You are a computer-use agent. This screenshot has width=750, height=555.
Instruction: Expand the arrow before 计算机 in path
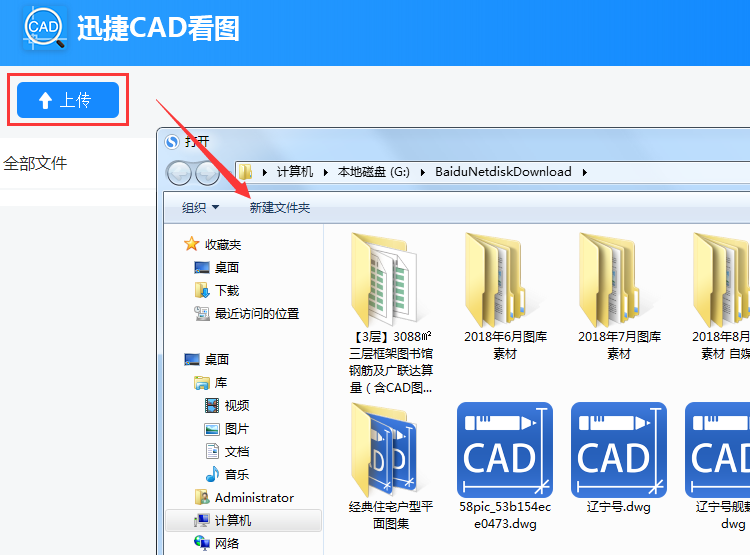click(265, 172)
